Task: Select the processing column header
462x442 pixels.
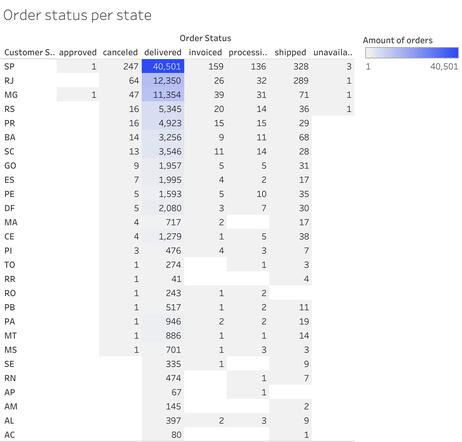Action: [248, 52]
